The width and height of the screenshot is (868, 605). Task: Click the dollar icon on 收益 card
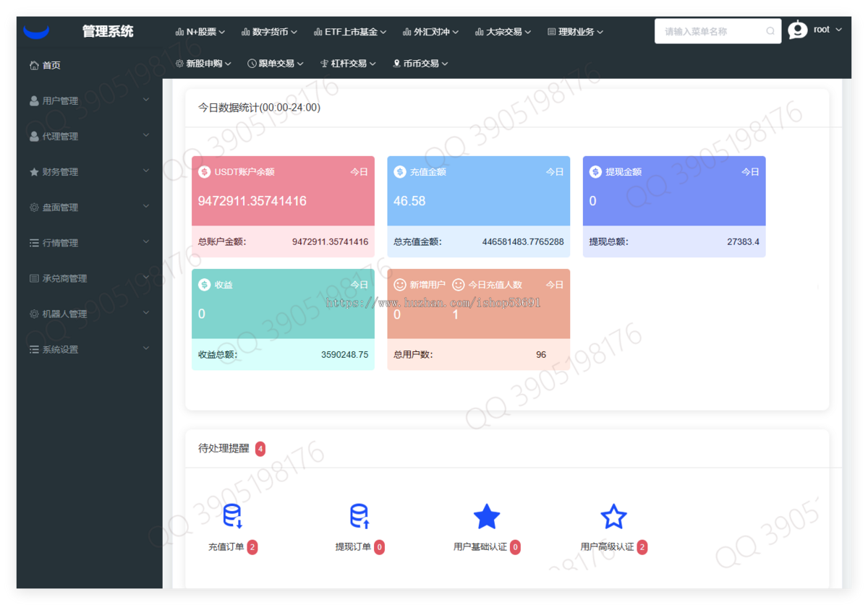click(x=205, y=285)
